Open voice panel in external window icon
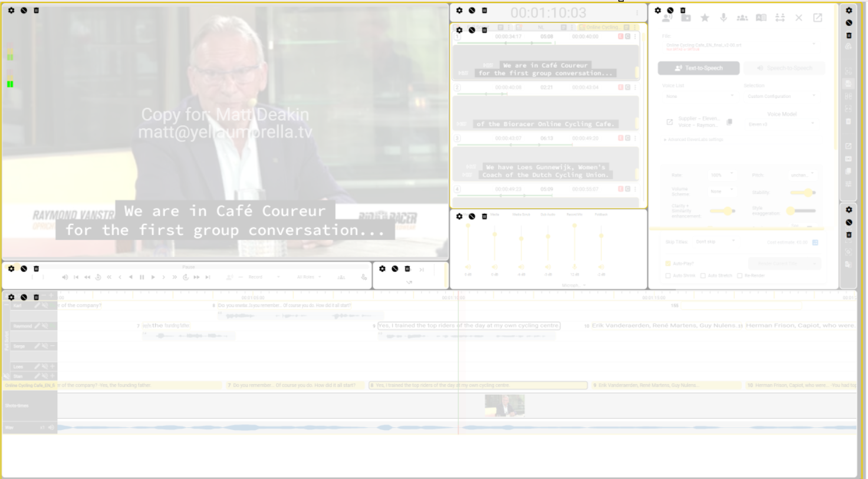This screenshot has height=479, width=868. pos(818,18)
